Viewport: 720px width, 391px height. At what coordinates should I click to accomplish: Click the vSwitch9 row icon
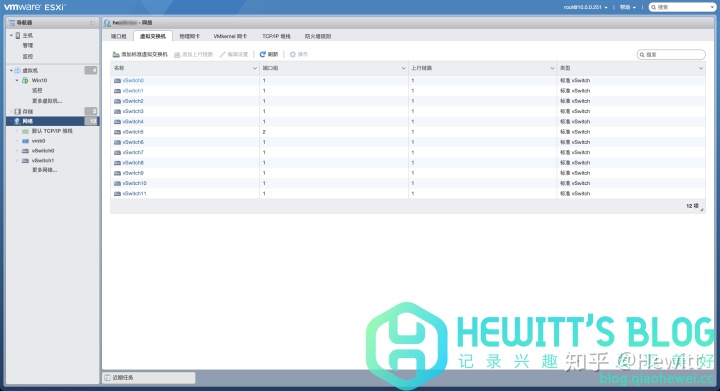click(118, 173)
